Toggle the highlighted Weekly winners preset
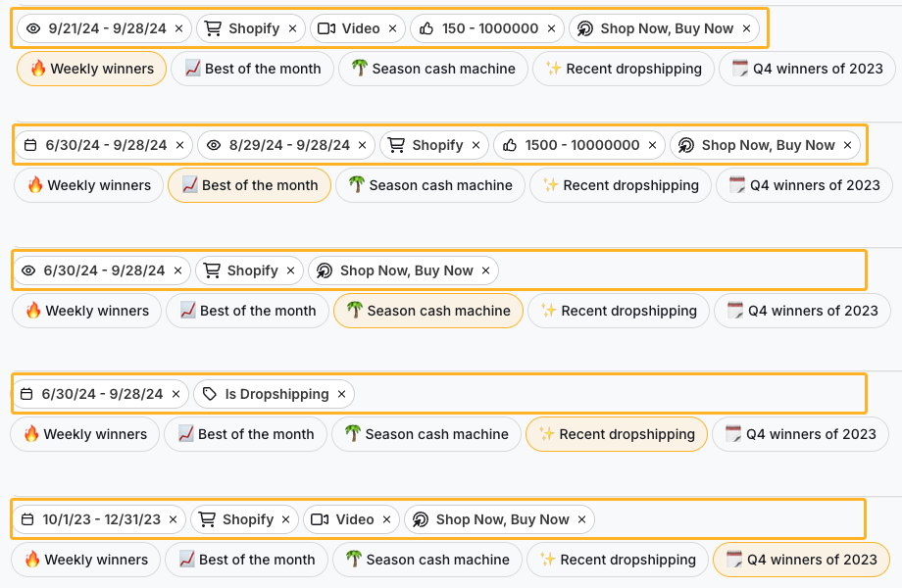This screenshot has height=588, width=902. pyautogui.click(x=91, y=69)
